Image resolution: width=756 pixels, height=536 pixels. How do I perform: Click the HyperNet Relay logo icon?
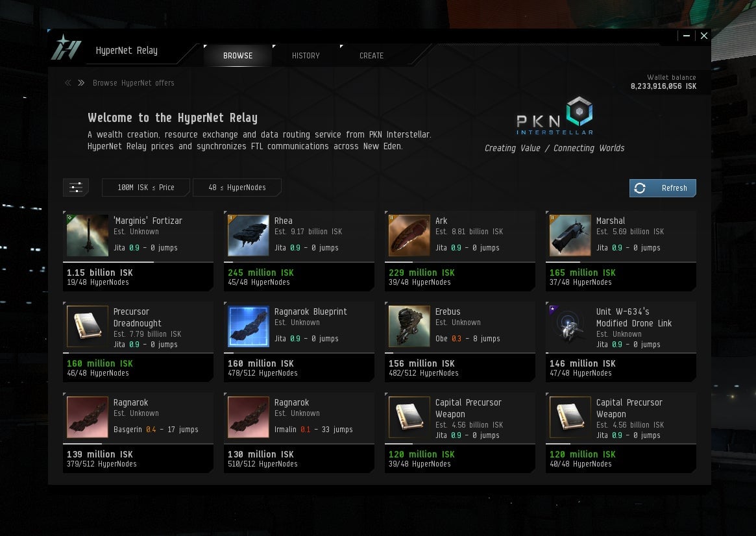(66, 48)
